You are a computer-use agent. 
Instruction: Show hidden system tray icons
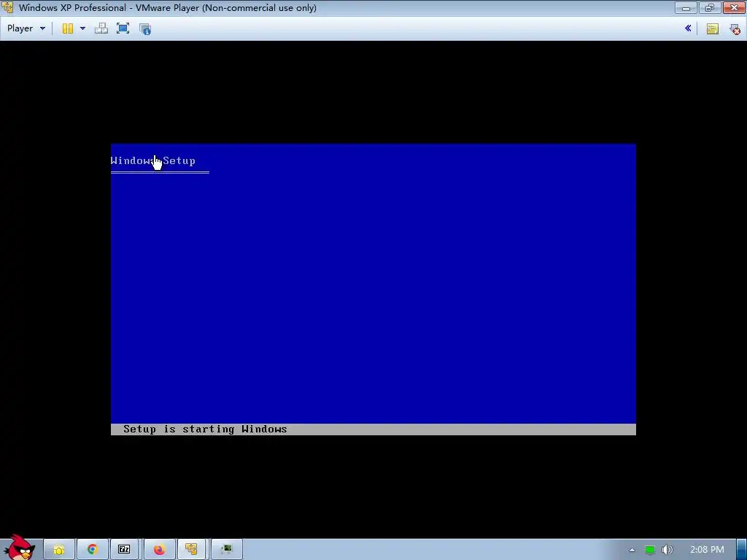[x=632, y=550]
